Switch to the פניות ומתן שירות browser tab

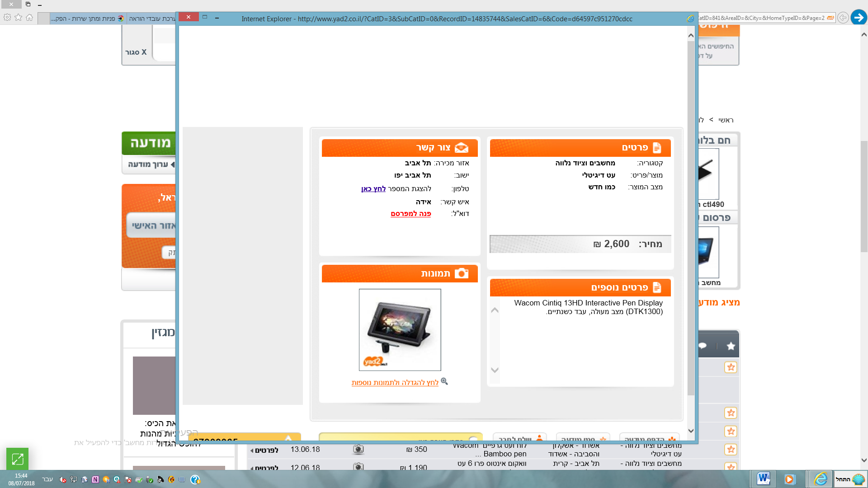click(87, 19)
